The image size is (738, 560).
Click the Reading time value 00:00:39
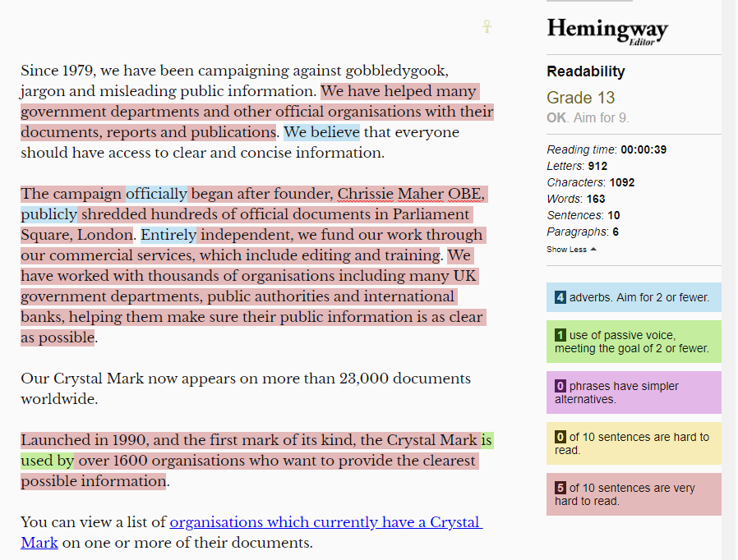tap(643, 149)
